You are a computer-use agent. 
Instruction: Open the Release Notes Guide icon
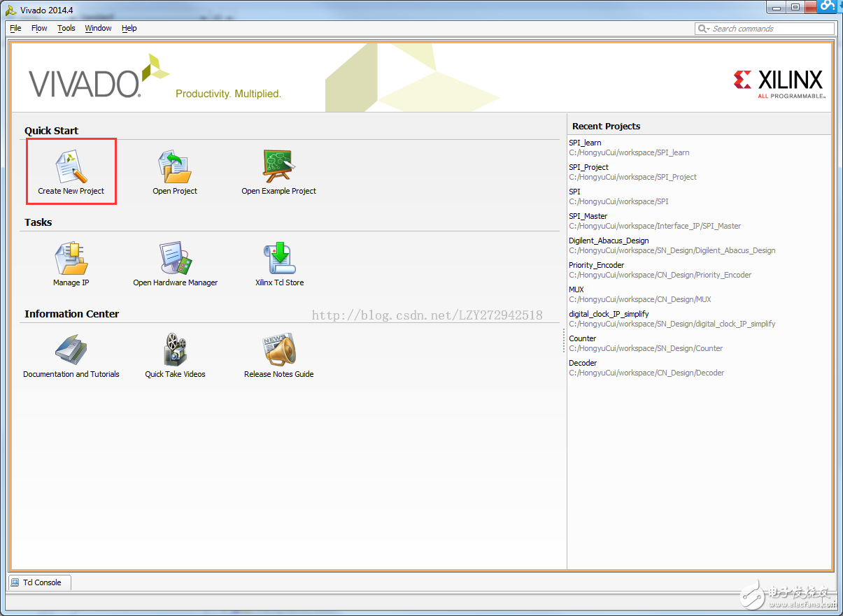coord(278,350)
